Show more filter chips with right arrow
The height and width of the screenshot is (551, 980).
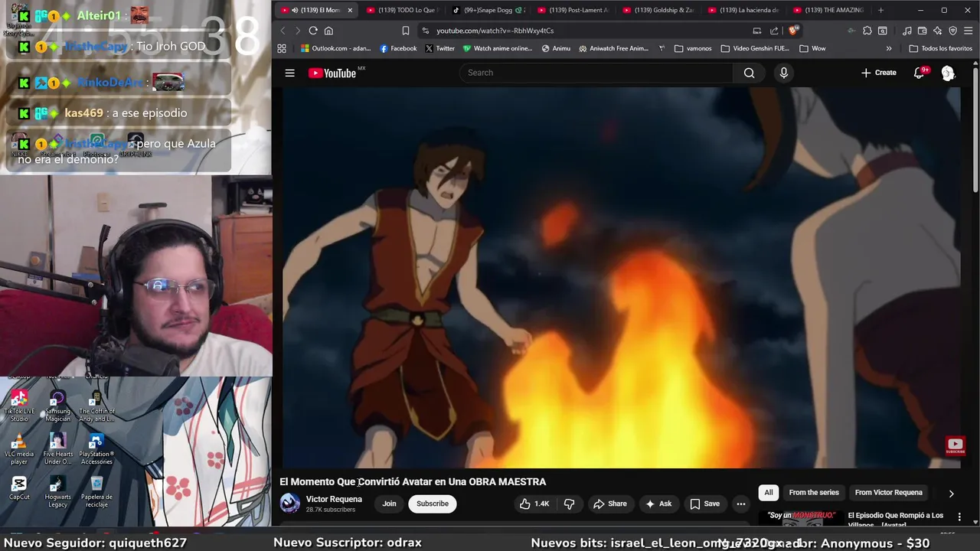click(951, 494)
